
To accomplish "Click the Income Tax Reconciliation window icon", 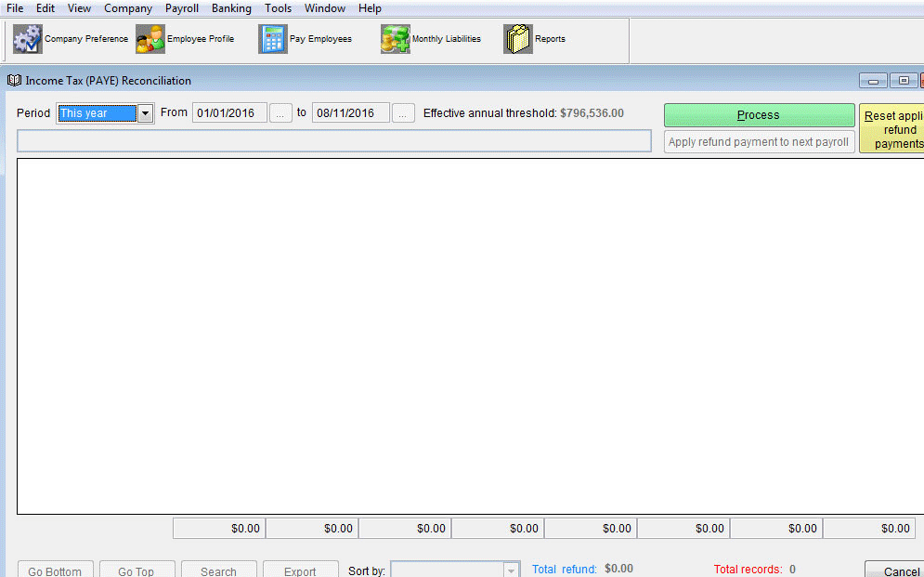I will [13, 81].
